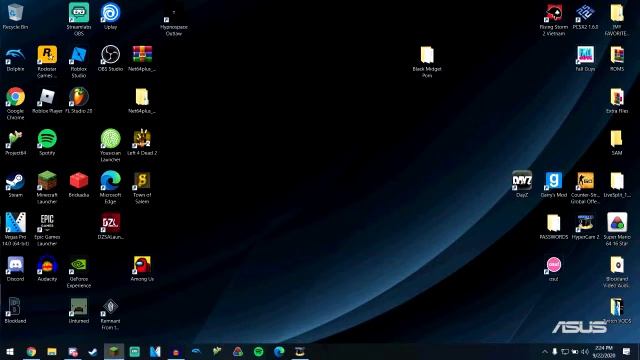Open the Net64plus yellow folder
The height and width of the screenshot is (360, 640).
(x=142, y=100)
